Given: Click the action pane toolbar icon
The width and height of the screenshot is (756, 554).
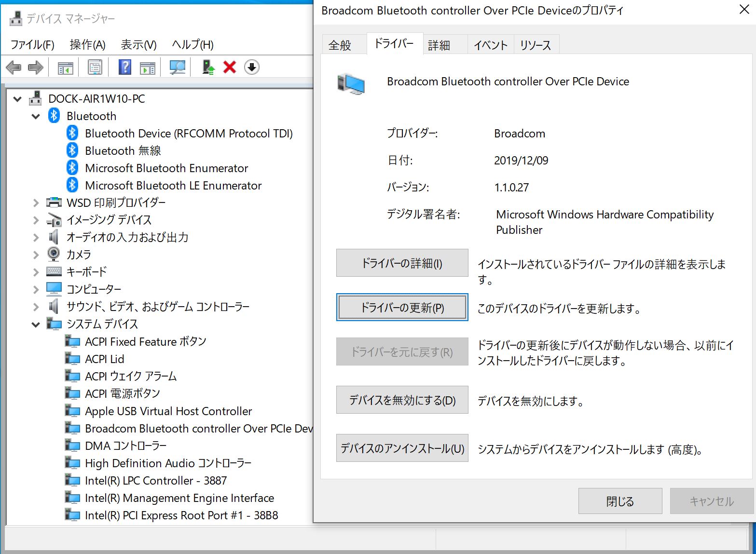Looking at the screenshot, I should click(x=148, y=68).
